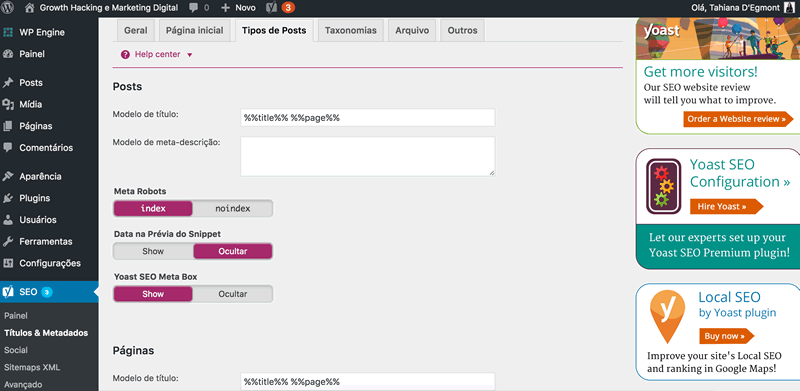Open Painel under the SEO submenu

[x=16, y=316]
